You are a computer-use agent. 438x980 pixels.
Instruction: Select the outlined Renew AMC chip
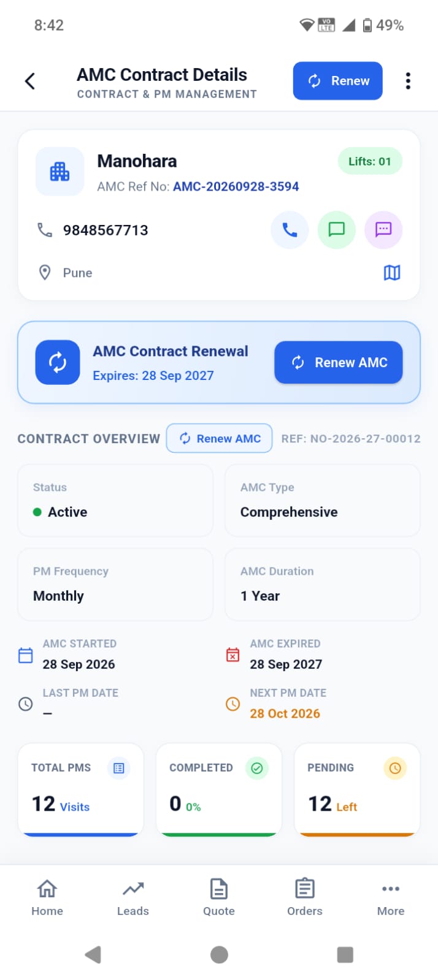[x=220, y=438]
